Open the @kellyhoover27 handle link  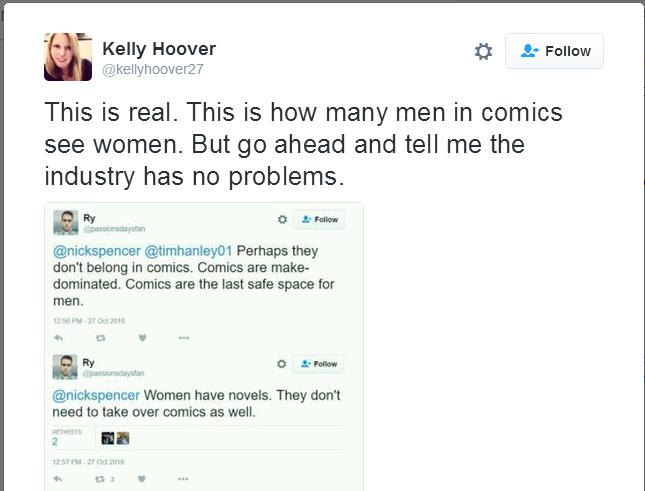(x=153, y=69)
